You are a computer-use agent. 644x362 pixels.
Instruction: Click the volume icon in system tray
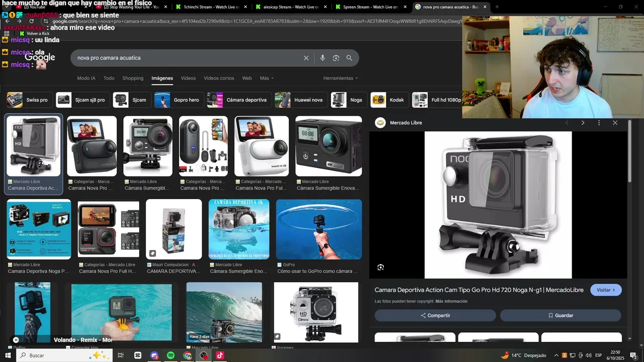[x=588, y=355]
